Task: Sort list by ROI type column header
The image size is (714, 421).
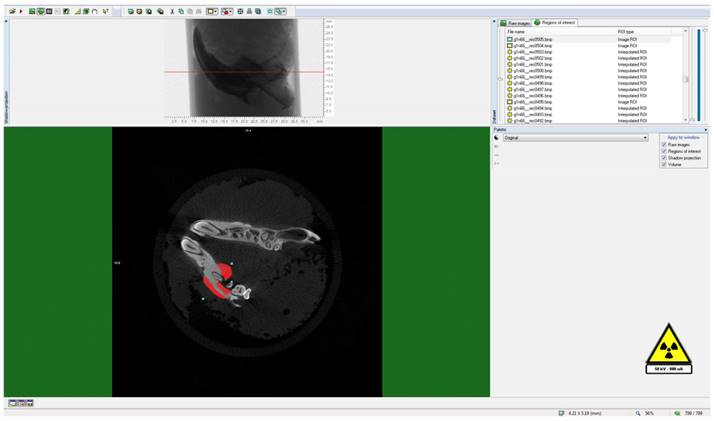Action: tap(626, 32)
